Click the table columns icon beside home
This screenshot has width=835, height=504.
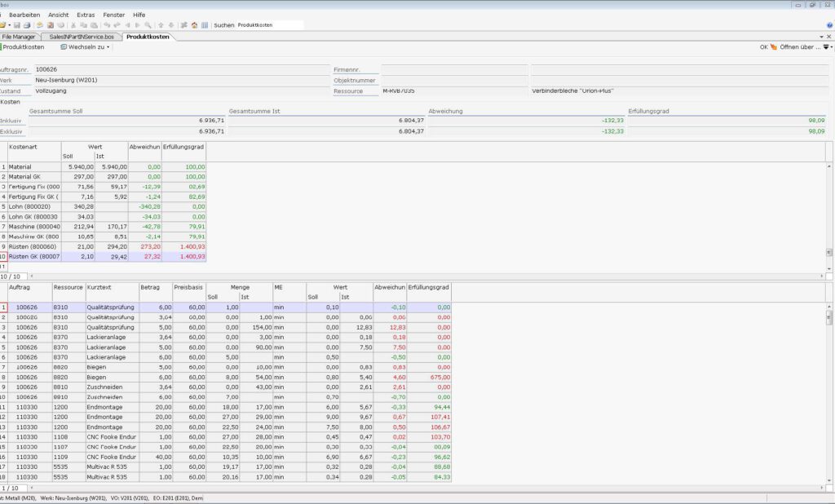(x=204, y=25)
